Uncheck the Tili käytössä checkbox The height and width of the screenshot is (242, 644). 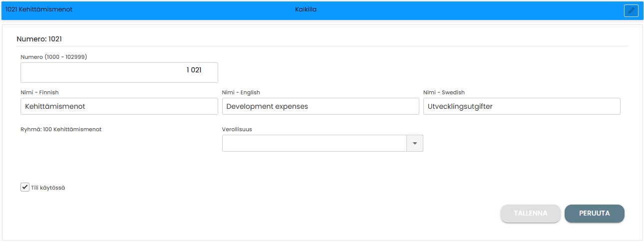click(24, 187)
